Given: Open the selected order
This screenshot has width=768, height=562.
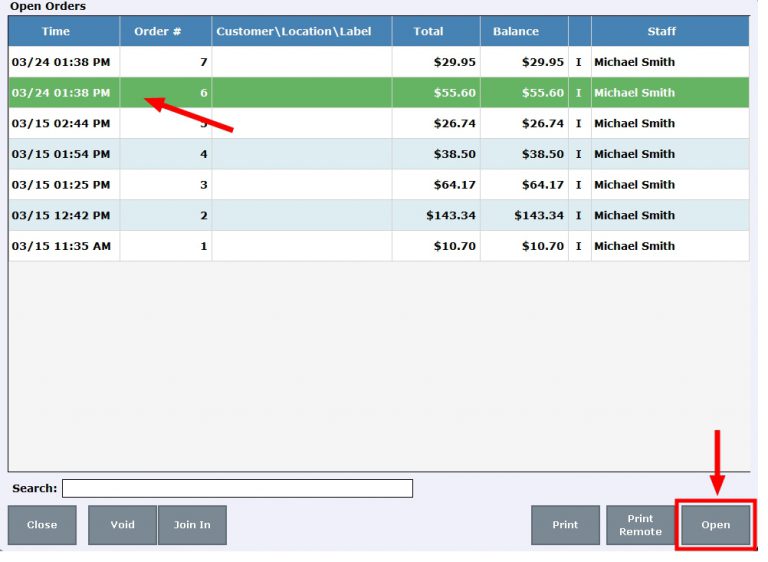Looking at the screenshot, I should (716, 525).
